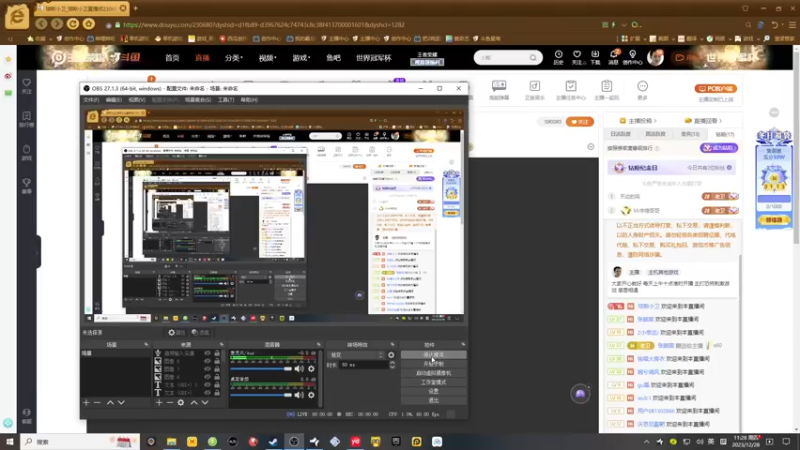Move scene up with Scenes dock arrow
Image resolution: width=800 pixels, height=450 pixels.
coord(110,403)
